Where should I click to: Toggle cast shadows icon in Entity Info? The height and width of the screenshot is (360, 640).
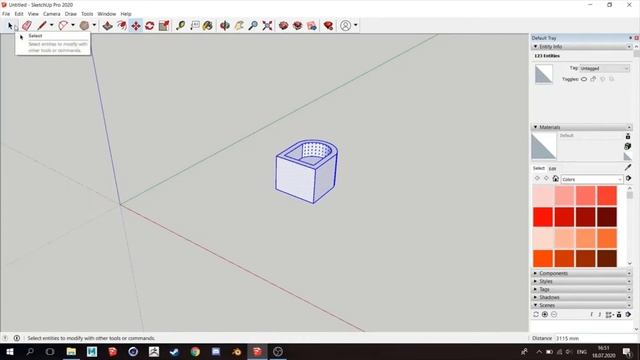pos(611,79)
